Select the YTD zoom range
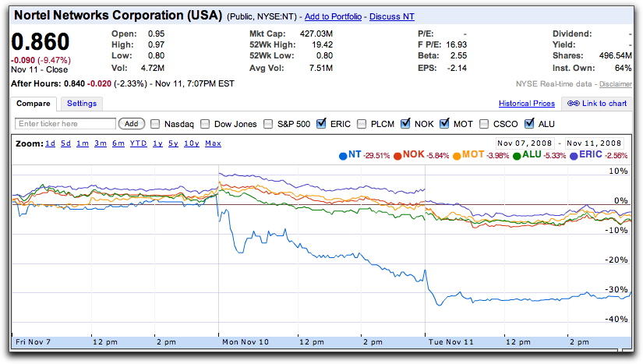Image resolution: width=643 pixels, height=364 pixels. pos(138,143)
